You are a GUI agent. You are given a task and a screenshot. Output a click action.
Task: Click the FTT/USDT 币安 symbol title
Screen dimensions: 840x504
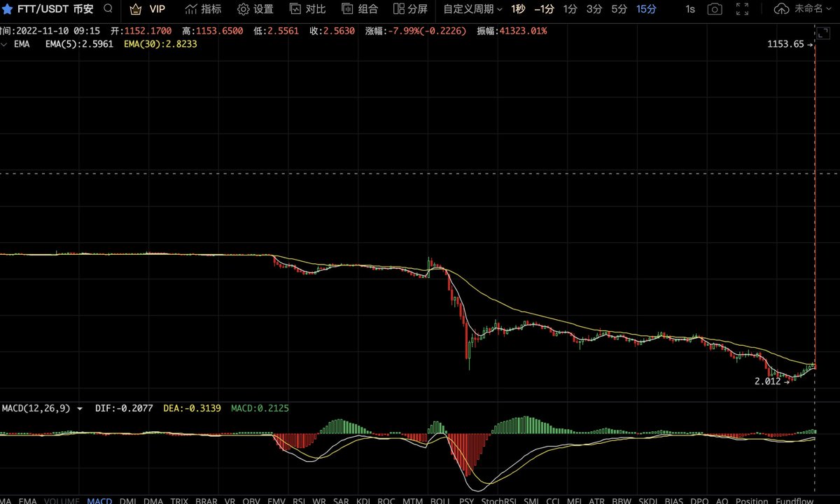coord(55,9)
